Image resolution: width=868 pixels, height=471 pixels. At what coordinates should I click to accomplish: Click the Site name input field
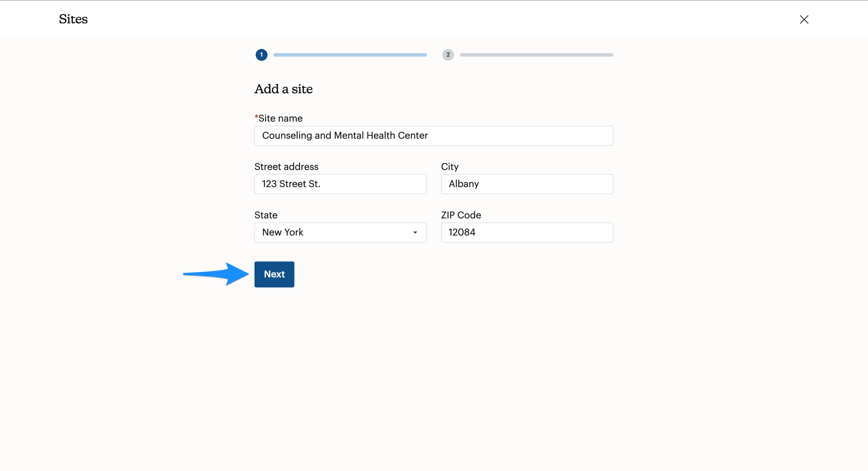[434, 136]
